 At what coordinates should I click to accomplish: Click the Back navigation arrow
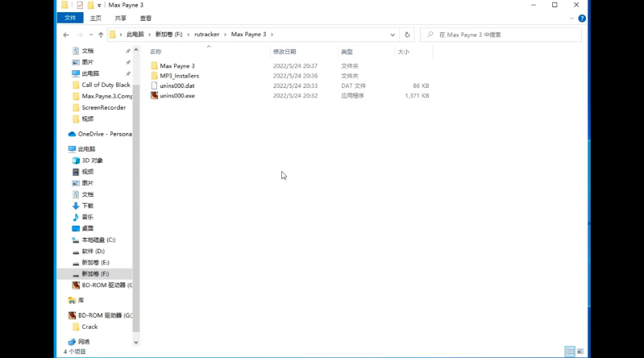pyautogui.click(x=66, y=35)
